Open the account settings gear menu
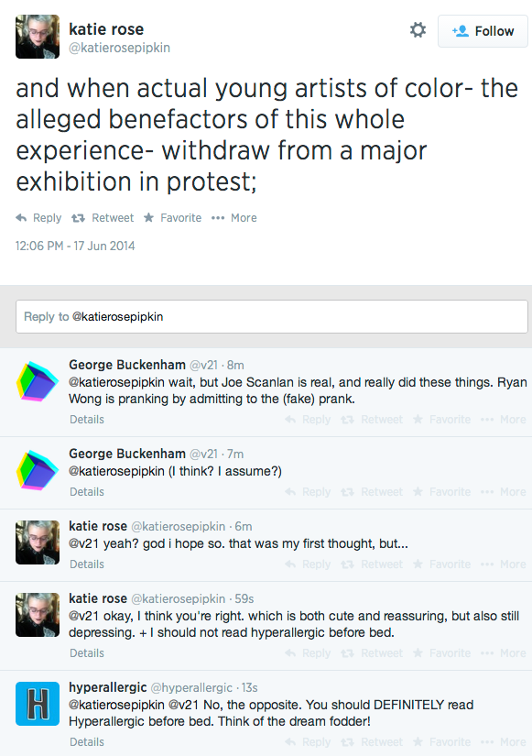 (418, 29)
